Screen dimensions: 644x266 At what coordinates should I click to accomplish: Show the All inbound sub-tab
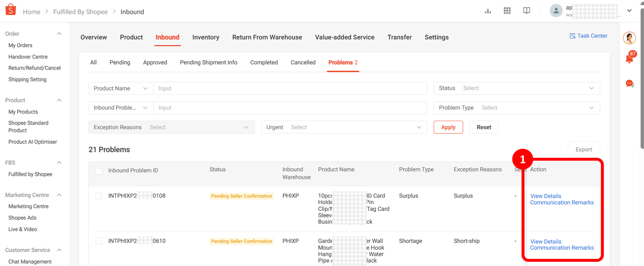point(93,63)
